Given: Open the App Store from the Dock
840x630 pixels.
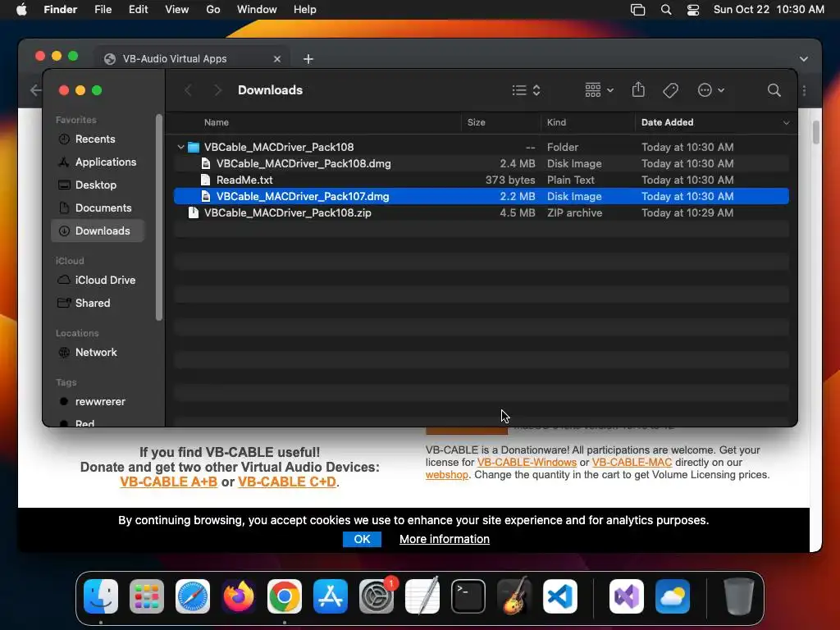Looking at the screenshot, I should pyautogui.click(x=331, y=596).
